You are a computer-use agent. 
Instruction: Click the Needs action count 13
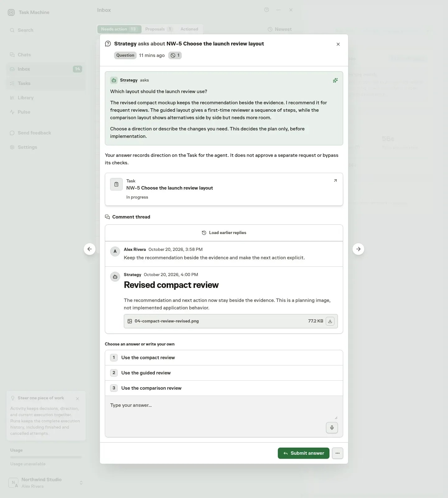(133, 29)
